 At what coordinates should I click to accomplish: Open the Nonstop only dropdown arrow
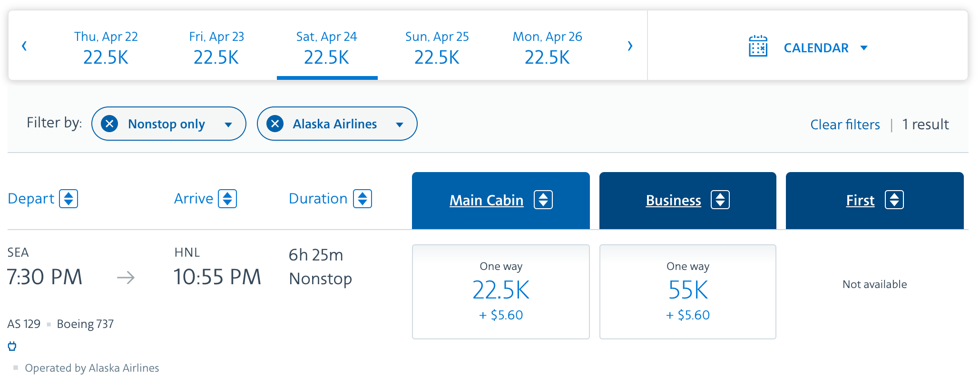[228, 125]
